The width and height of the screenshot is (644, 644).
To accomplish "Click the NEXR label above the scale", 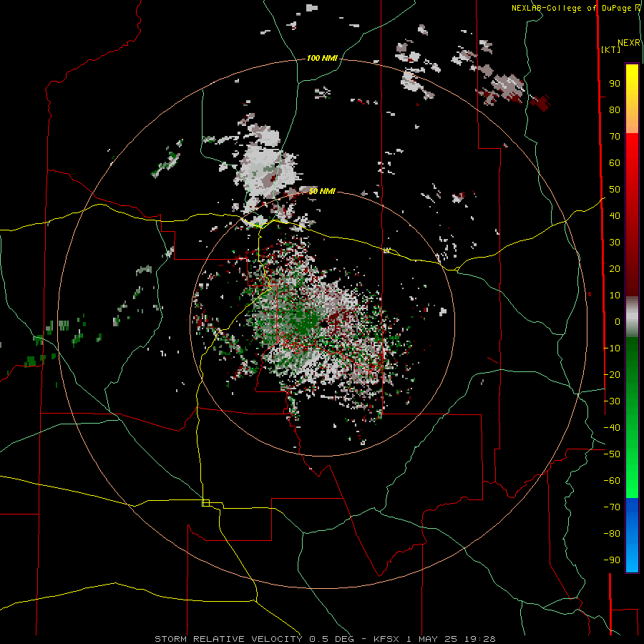I will tap(628, 43).
